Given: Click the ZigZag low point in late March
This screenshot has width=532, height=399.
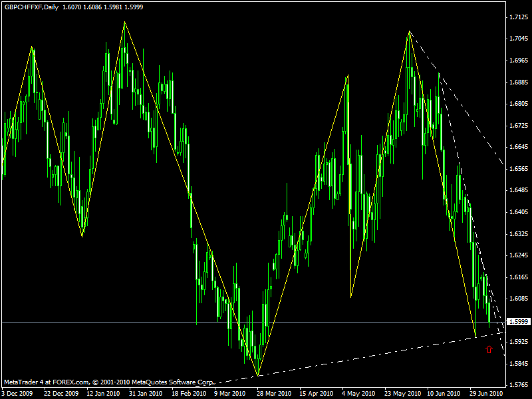Looking at the screenshot, I should 257,376.
